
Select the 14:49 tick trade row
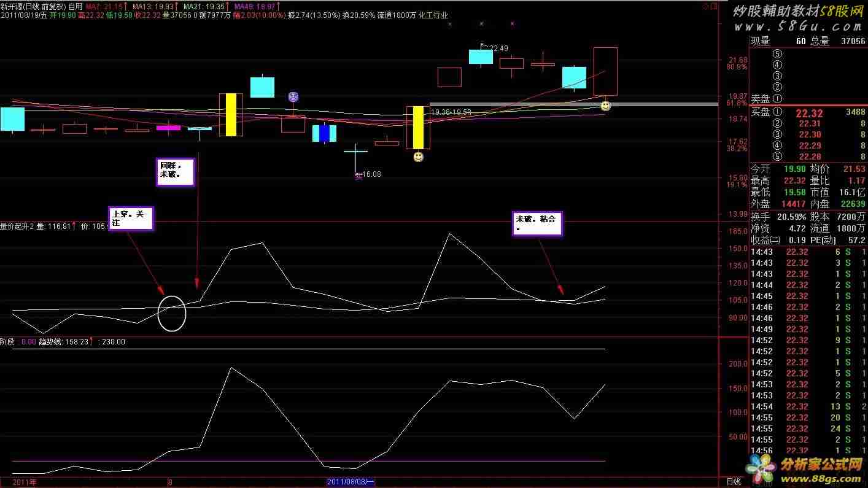point(808,329)
